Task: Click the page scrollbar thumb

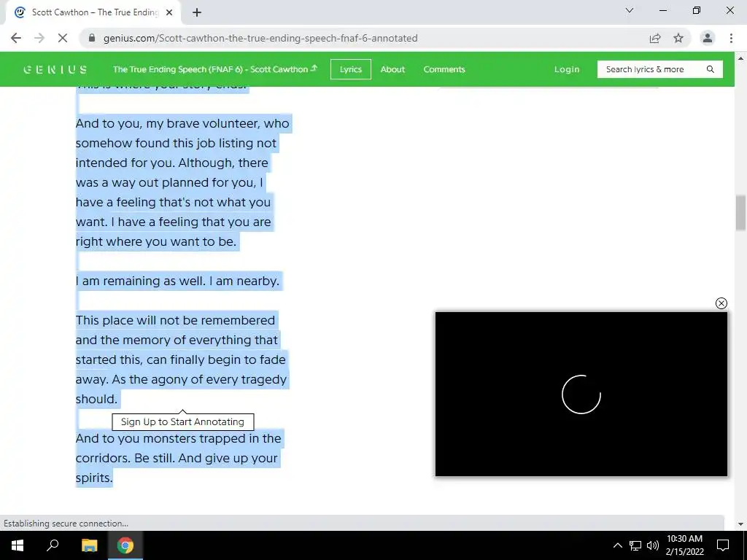Action: click(740, 213)
